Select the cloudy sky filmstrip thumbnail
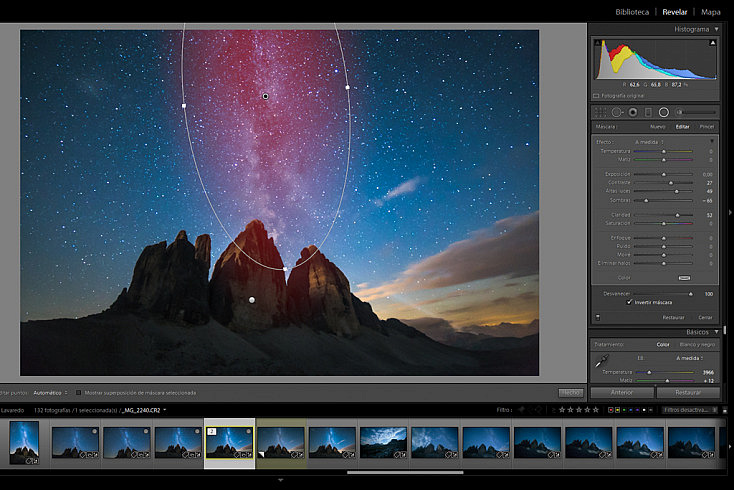The image size is (734, 490). coord(383,443)
